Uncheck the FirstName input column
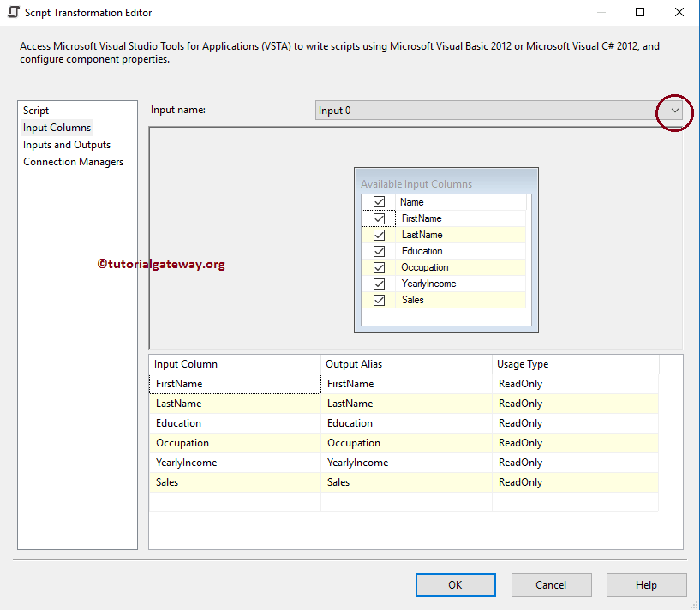This screenshot has width=700, height=610. pyautogui.click(x=379, y=218)
